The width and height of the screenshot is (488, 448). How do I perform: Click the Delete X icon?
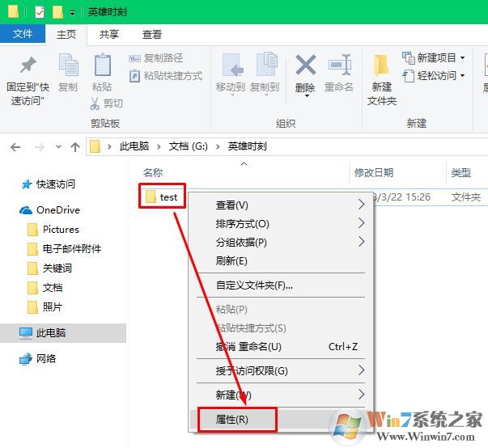coord(305,65)
